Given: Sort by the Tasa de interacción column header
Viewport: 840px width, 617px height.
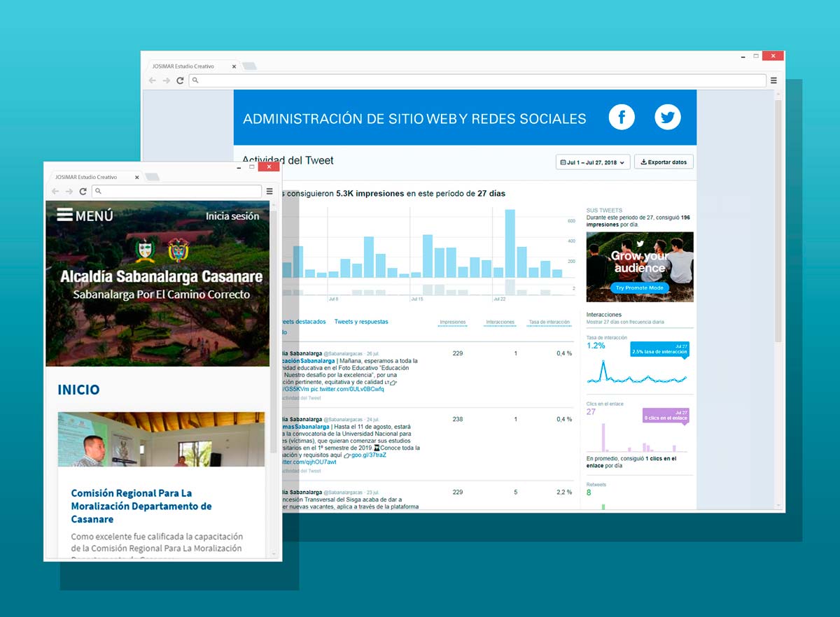Looking at the screenshot, I should [550, 322].
